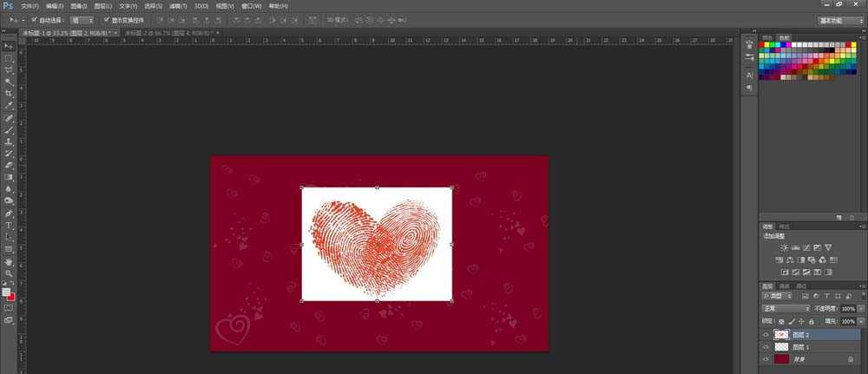This screenshot has width=868, height=374.
Task: Toggle the 自动选择 checkbox
Action: 34,19
